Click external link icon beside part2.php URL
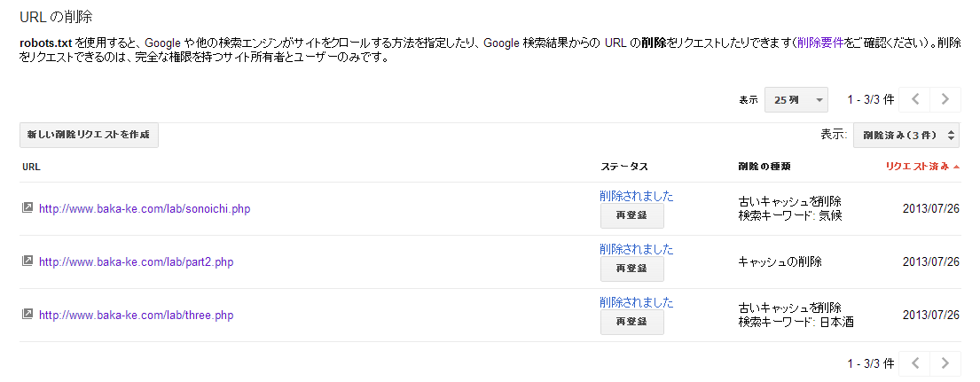Screen dimensions: 980x382 [27, 261]
